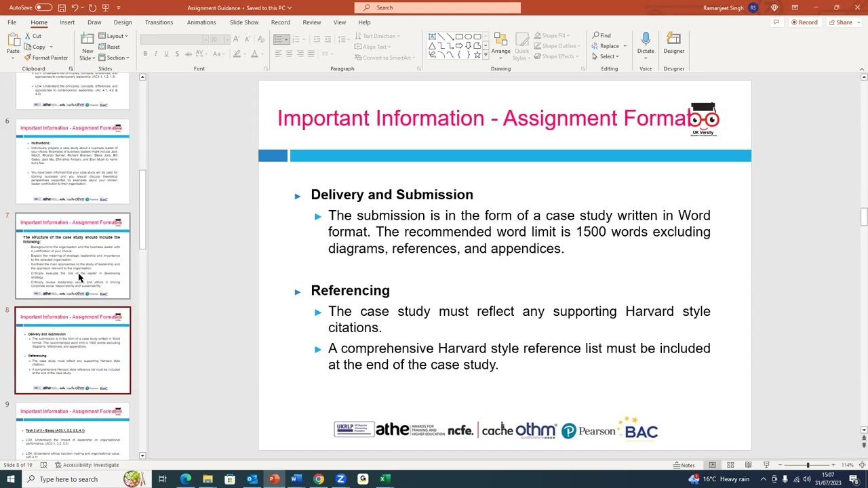Open the Select dropdown in Editing
This screenshot has height=488, width=868.
tap(606, 57)
